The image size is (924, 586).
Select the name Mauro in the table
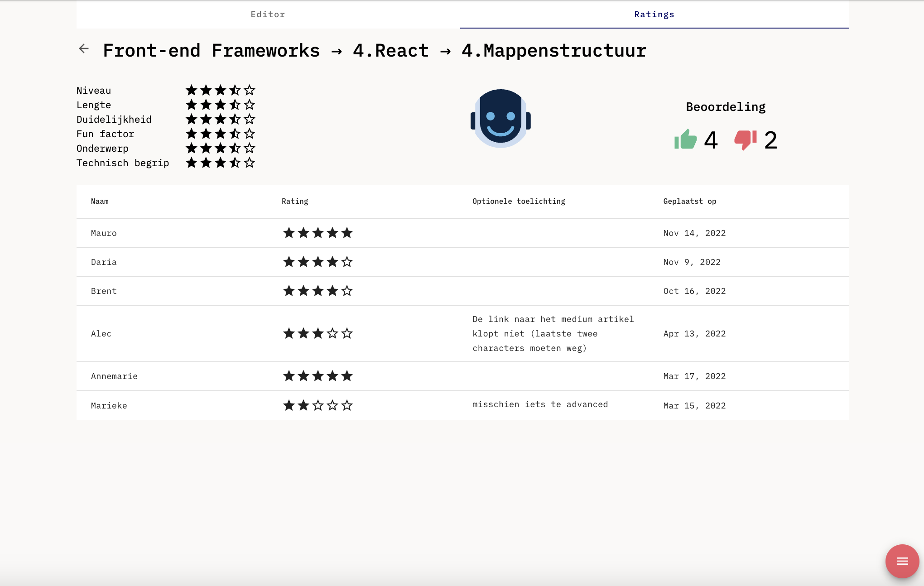104,233
